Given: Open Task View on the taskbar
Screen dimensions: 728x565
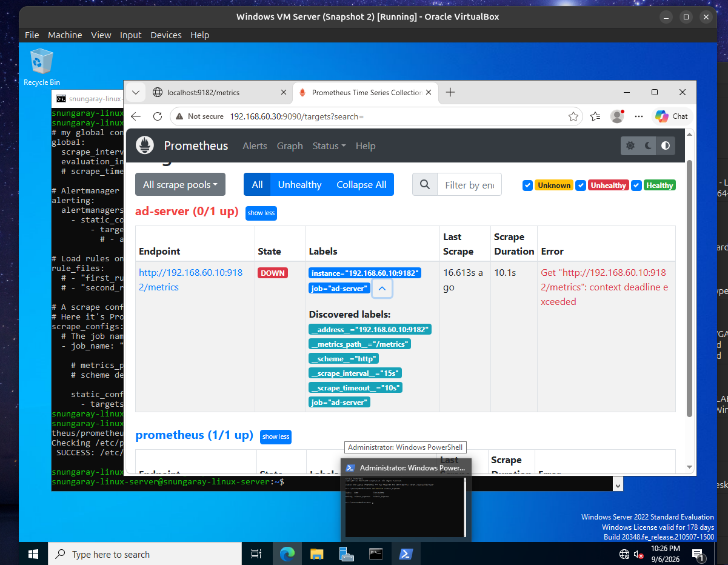Looking at the screenshot, I should click(256, 554).
